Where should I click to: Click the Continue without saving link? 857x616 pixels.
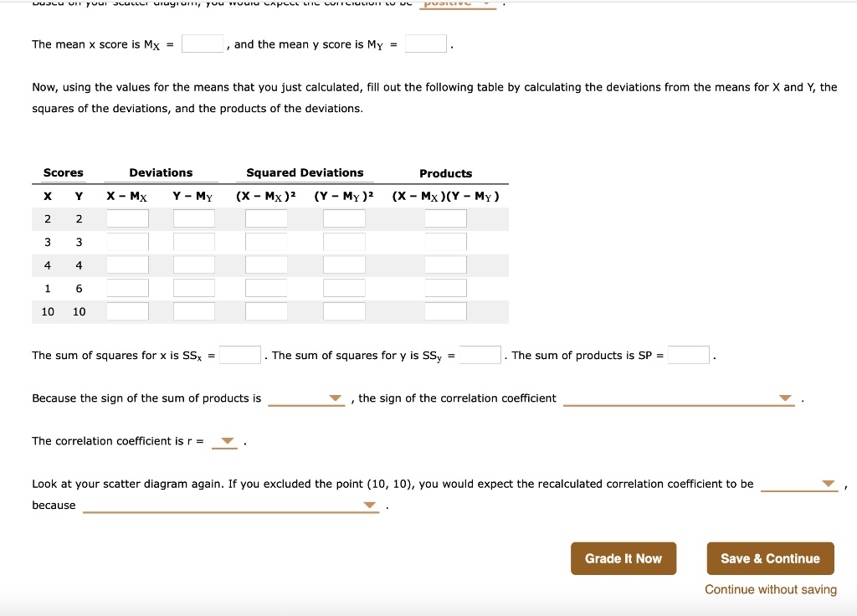[x=770, y=589]
